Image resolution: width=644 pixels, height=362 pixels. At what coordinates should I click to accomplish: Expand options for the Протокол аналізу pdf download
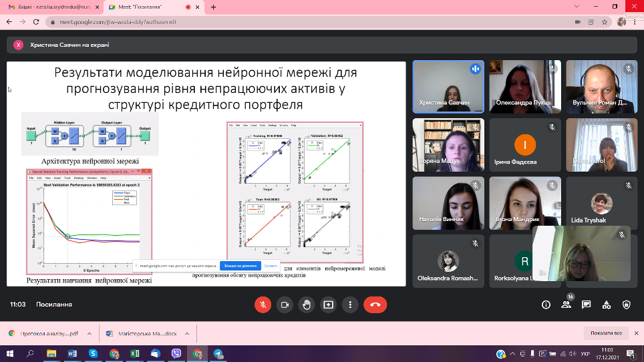[x=91, y=333]
